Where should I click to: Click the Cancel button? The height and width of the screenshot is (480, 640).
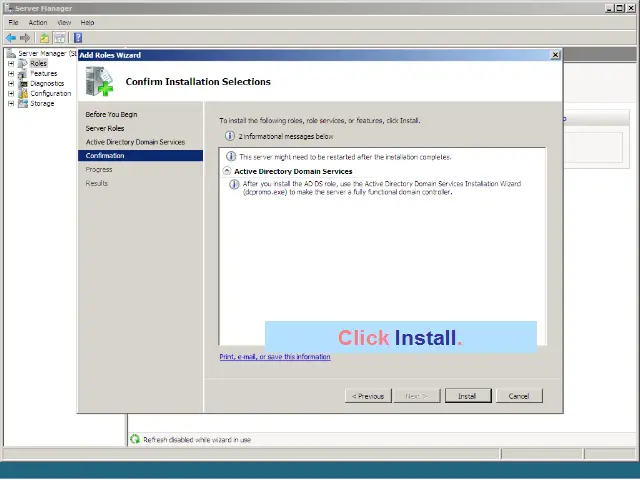519,396
